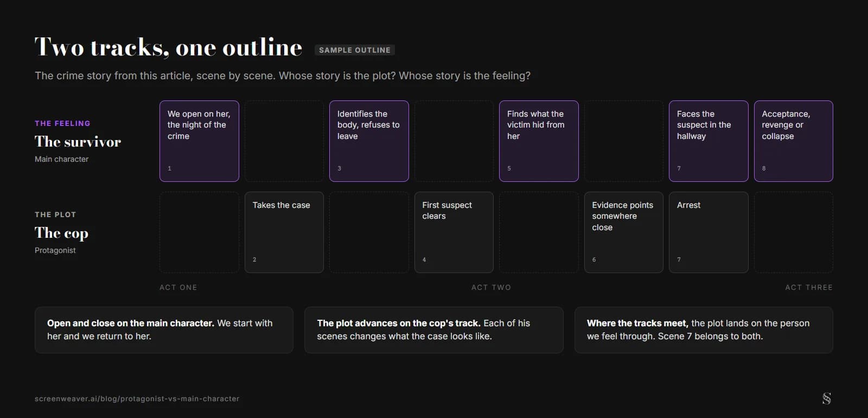Screen dimensions: 868x418
Task: Click the "ACT TWO" label
Action: 492,287
